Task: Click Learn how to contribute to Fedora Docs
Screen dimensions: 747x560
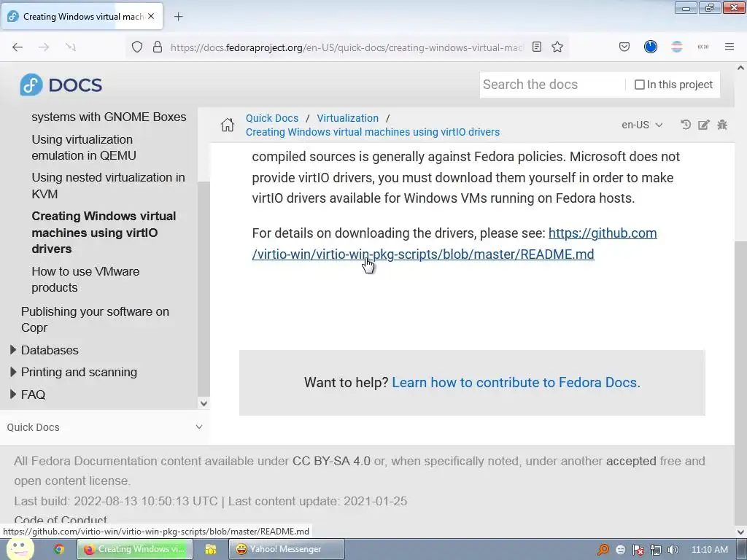Action: coord(516,382)
